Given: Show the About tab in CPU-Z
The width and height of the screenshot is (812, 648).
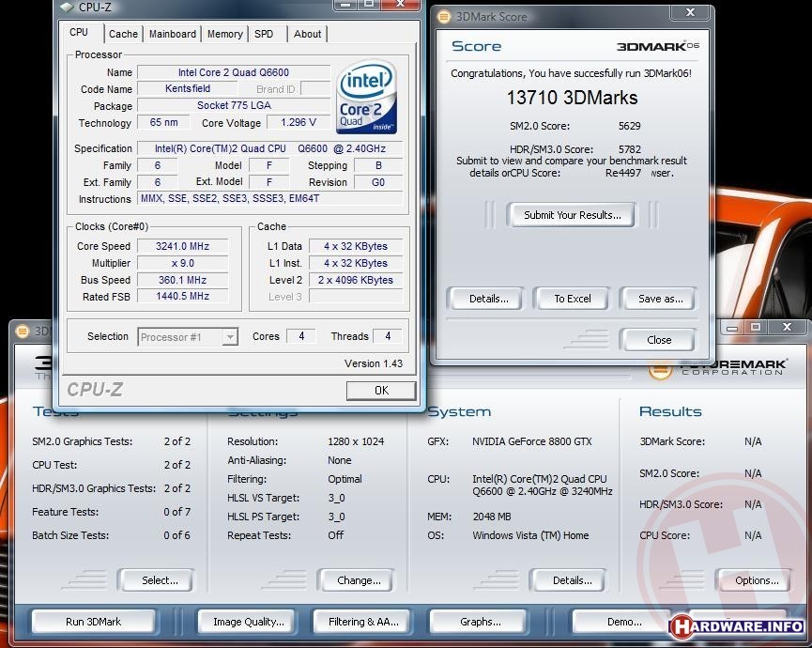Looking at the screenshot, I should tap(308, 34).
